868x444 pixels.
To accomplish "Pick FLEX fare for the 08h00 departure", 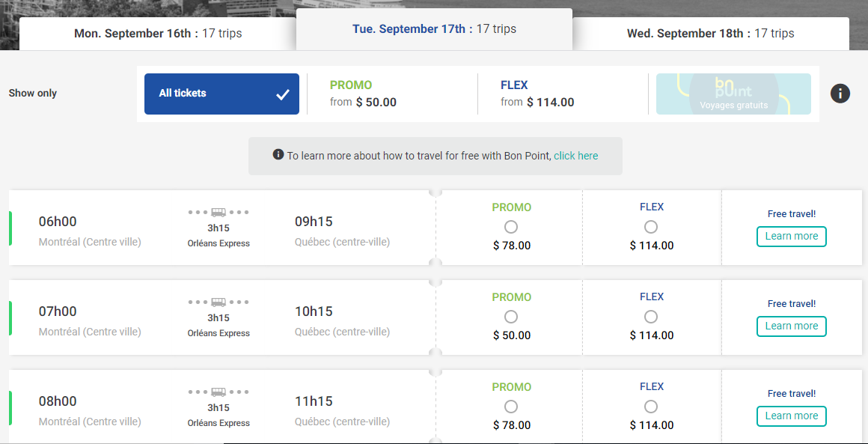I will click(x=651, y=407).
